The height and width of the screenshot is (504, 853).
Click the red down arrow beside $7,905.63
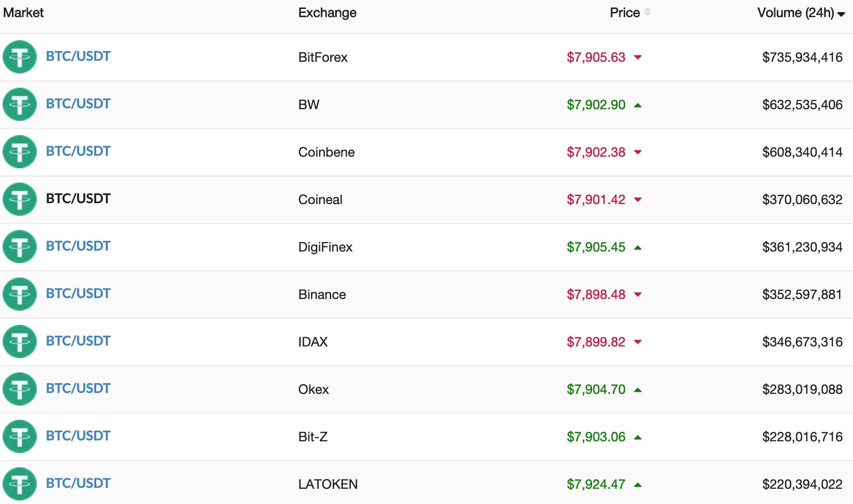point(638,57)
